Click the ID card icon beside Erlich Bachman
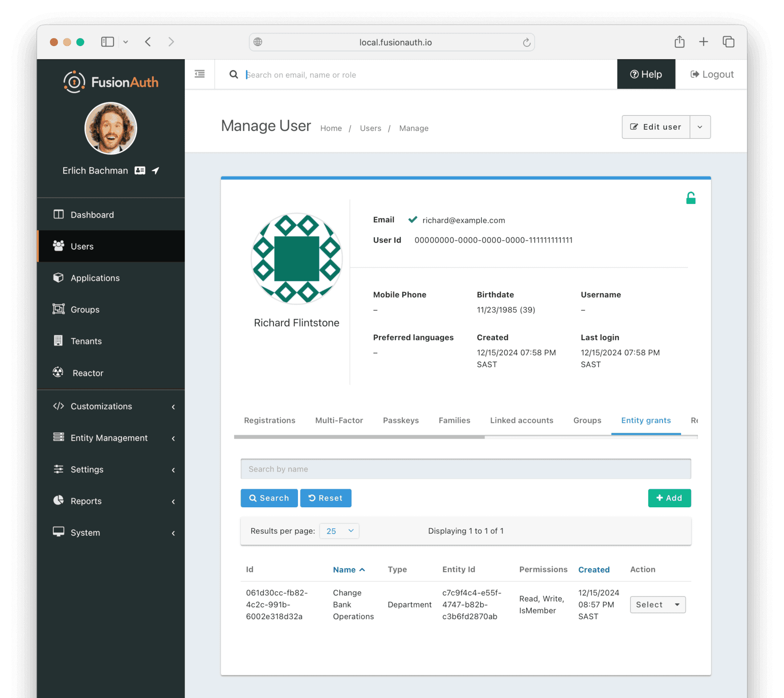The height and width of the screenshot is (698, 784). click(140, 171)
